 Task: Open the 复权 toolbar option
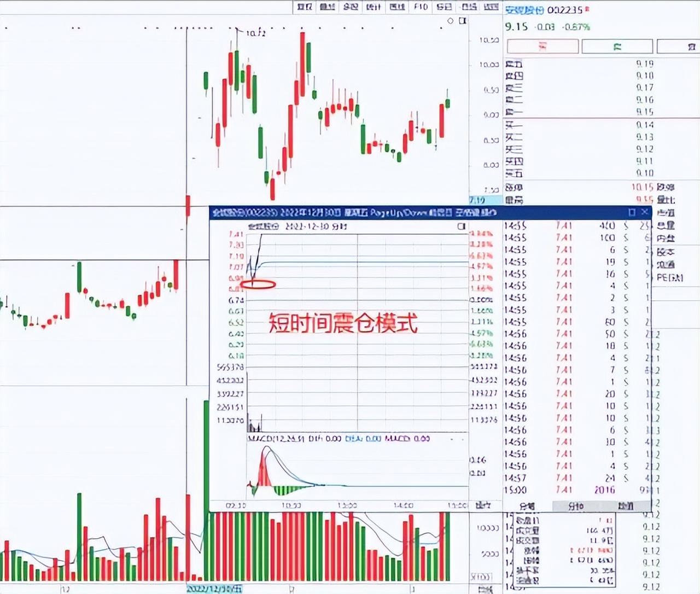coord(305,7)
